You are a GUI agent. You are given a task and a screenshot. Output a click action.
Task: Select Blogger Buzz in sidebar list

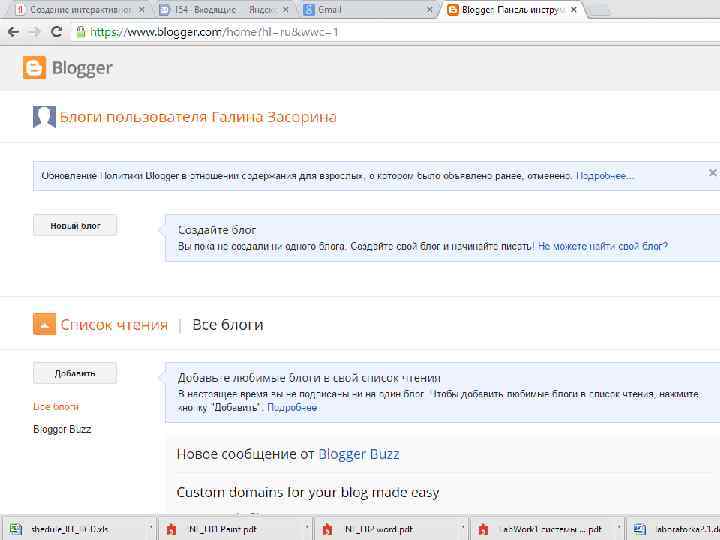(x=62, y=429)
